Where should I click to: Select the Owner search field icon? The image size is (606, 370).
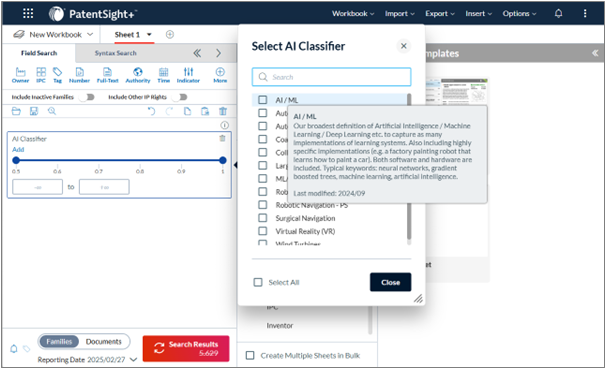click(x=20, y=75)
